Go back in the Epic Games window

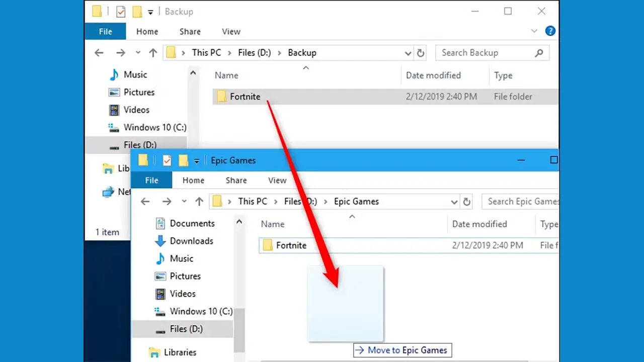(145, 202)
